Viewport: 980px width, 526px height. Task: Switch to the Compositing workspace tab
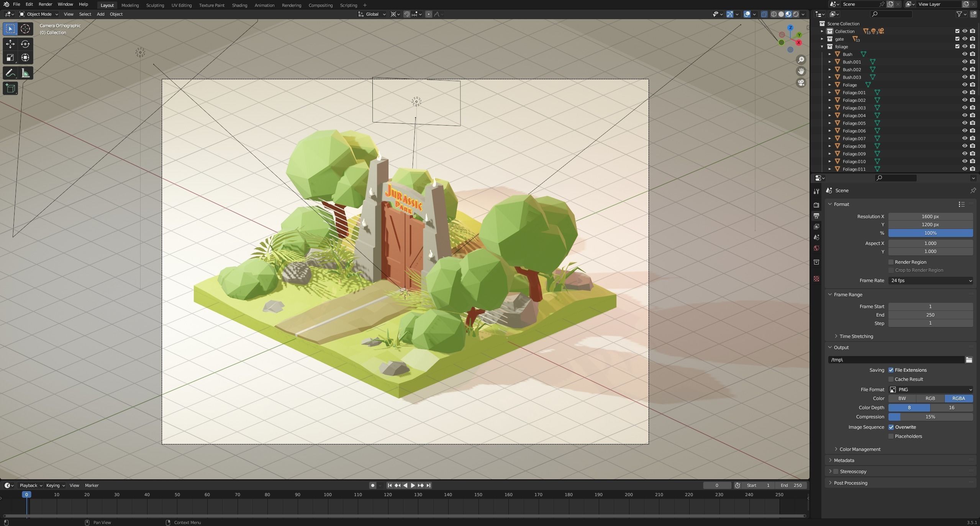tap(321, 5)
